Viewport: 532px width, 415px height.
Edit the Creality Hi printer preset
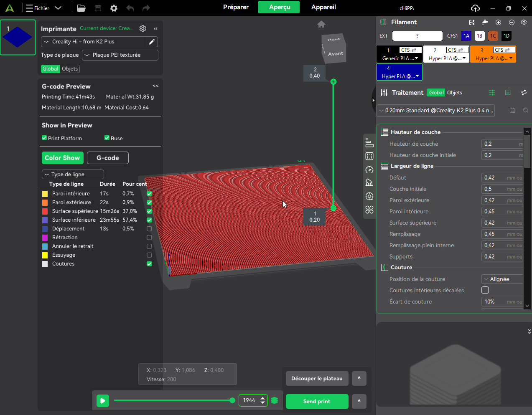pos(152,42)
